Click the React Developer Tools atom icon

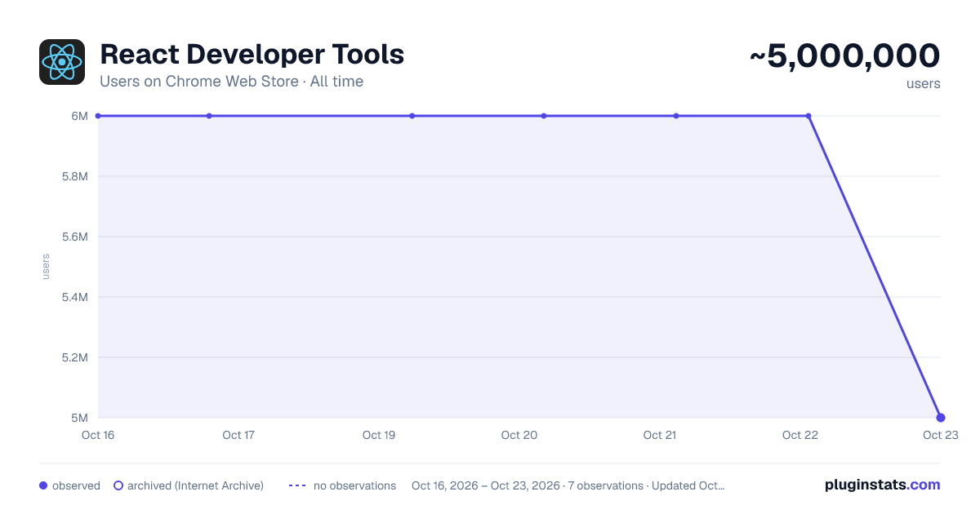point(62,62)
